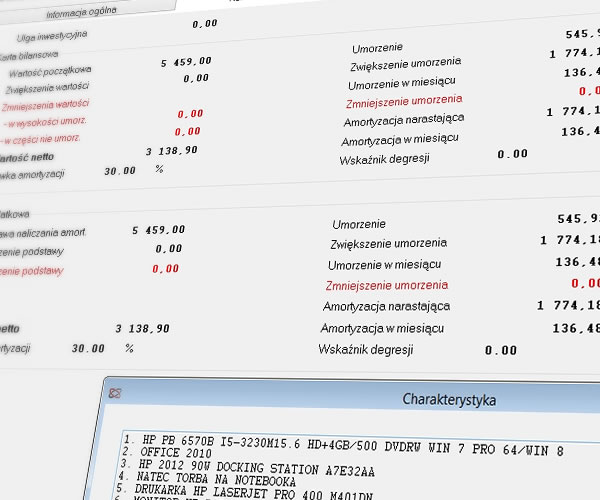Click the Podstawa naliczania amort. label
The image size is (600, 500).
coord(42,233)
